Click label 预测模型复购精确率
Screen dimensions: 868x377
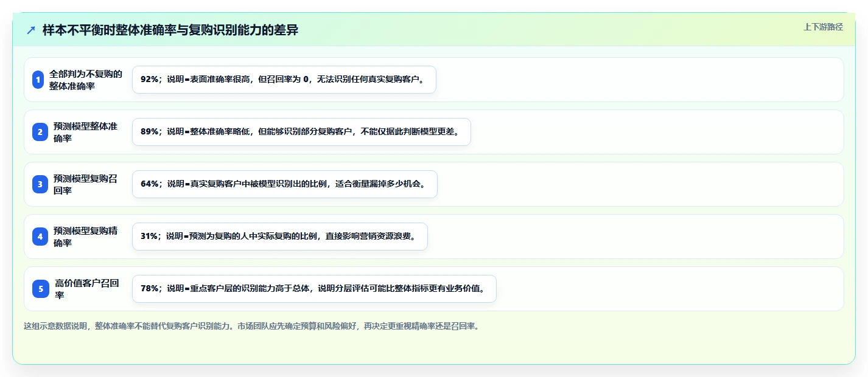click(86, 237)
